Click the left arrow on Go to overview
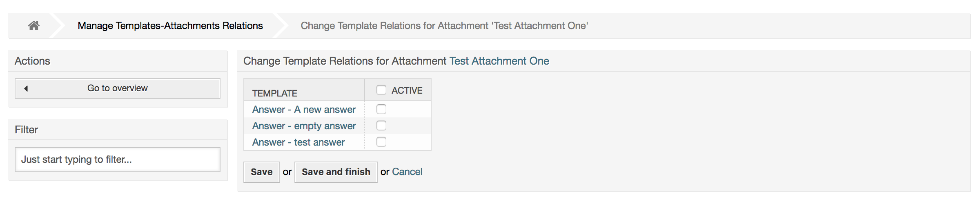The image size is (980, 209). 26,88
